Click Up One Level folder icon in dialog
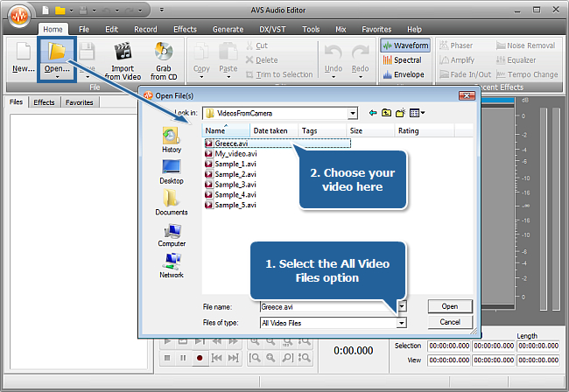The width and height of the screenshot is (569, 392). pyautogui.click(x=386, y=113)
